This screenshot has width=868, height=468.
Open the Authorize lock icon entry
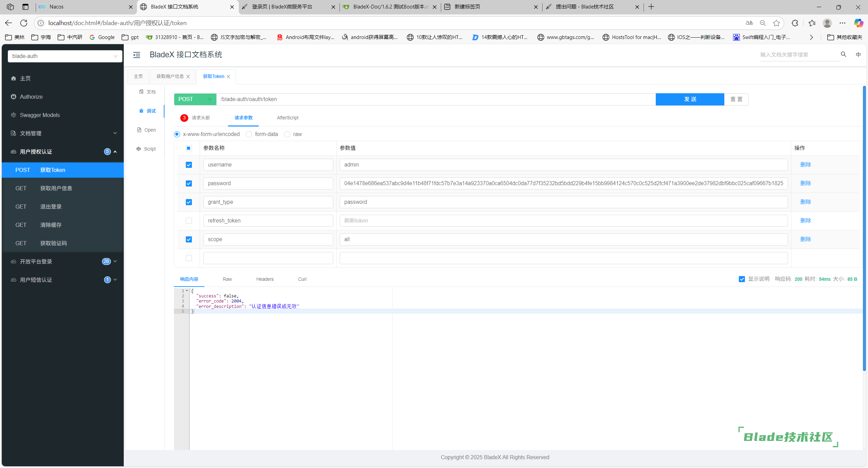(x=14, y=97)
